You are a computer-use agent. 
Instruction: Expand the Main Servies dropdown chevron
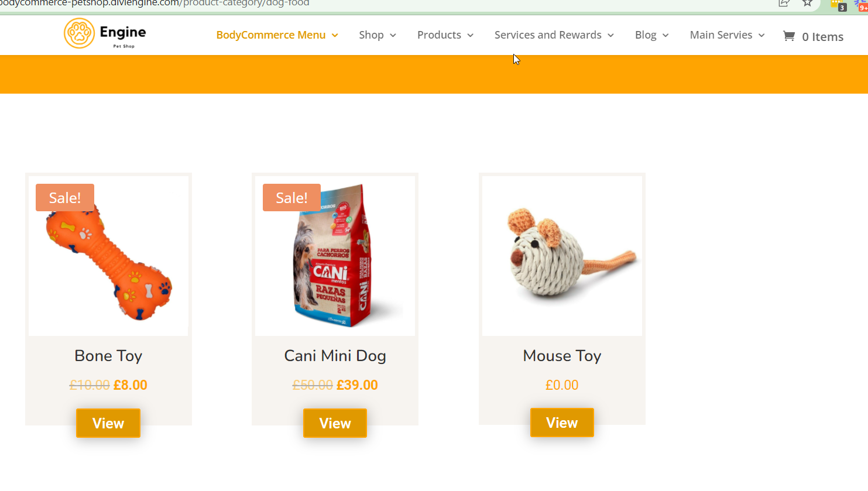coord(761,35)
